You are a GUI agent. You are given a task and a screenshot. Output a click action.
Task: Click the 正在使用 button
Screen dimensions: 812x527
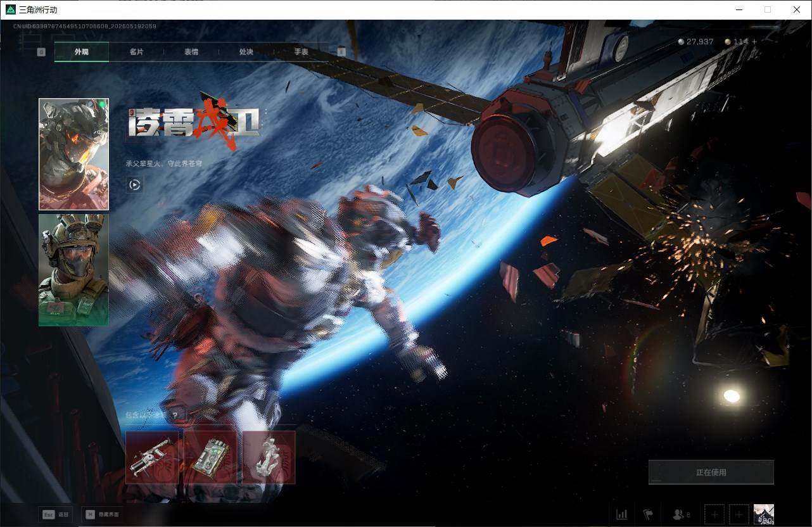[x=711, y=472]
